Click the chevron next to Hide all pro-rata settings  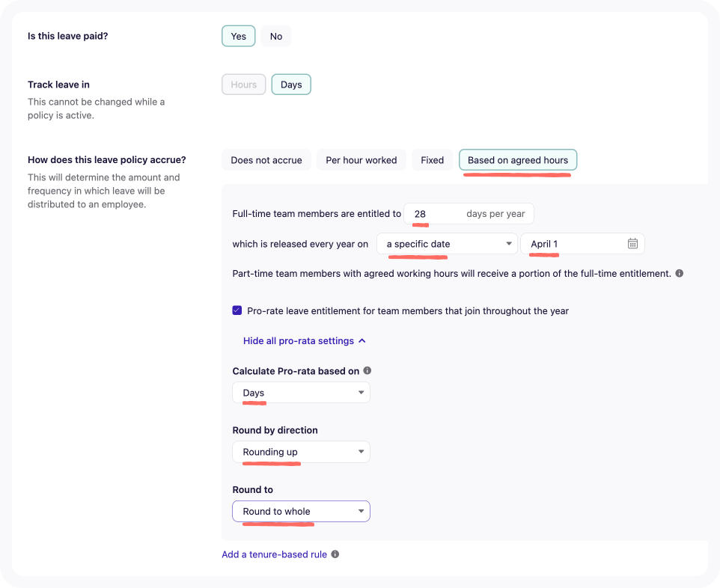[x=362, y=341]
